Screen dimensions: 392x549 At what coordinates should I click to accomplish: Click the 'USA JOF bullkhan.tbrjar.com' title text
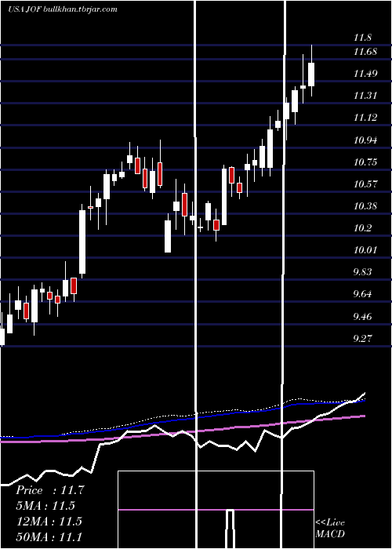[x=62, y=9]
